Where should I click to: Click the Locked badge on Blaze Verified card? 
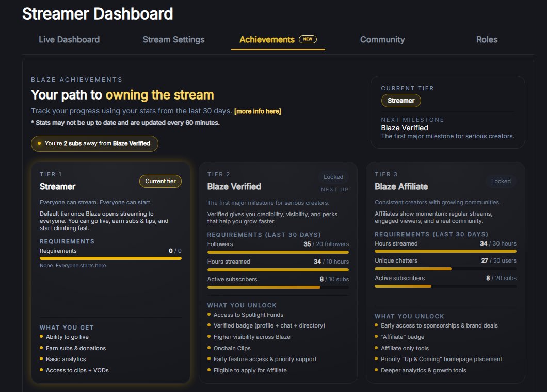click(333, 177)
